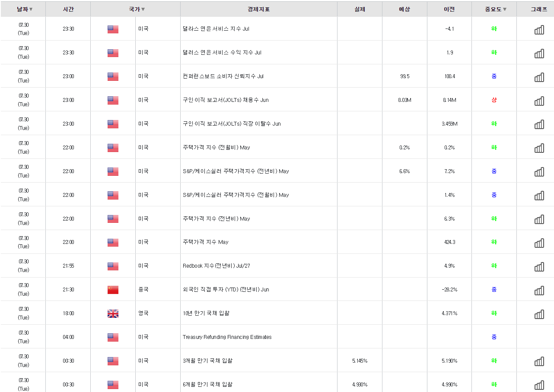Open graph icon for Redbook 지수 row
The height and width of the screenshot is (392, 554).
(539, 266)
